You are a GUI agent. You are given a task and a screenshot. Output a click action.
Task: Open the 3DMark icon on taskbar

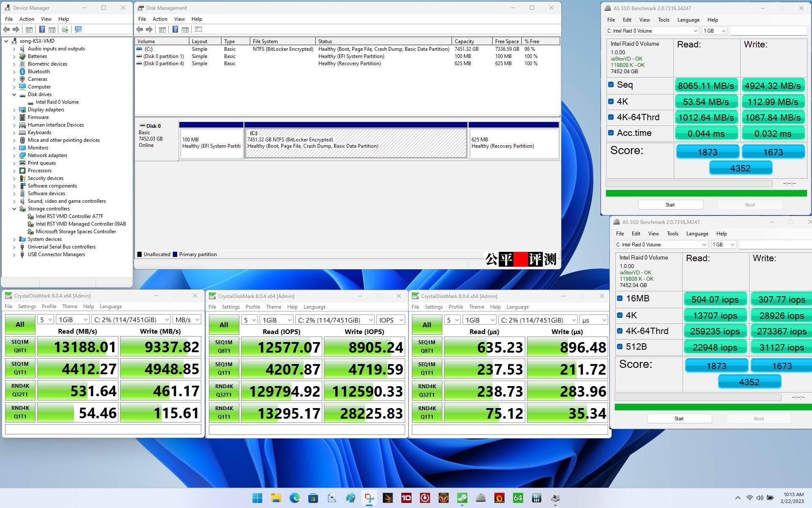tap(387, 498)
